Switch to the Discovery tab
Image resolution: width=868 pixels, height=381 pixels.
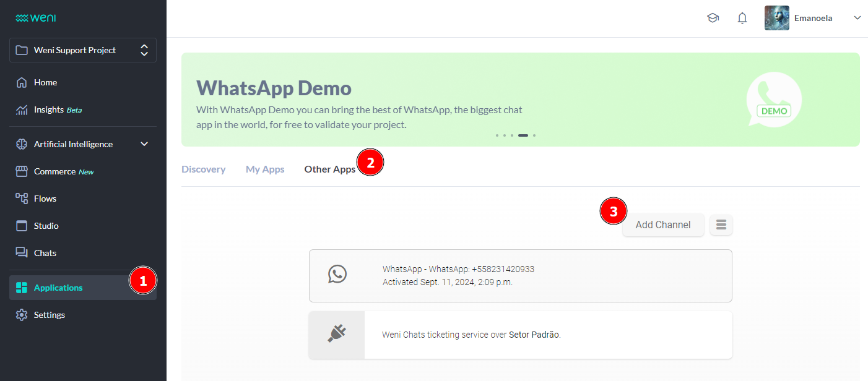[x=203, y=169]
